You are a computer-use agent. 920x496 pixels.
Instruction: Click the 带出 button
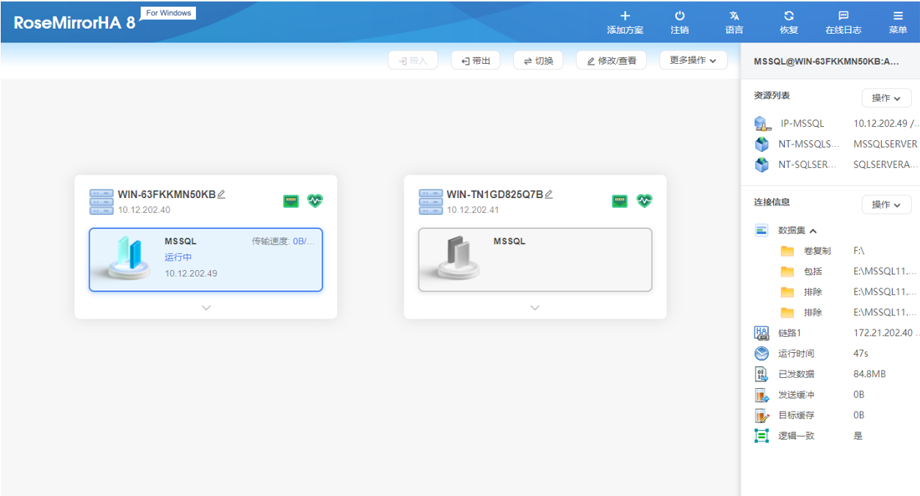point(475,61)
